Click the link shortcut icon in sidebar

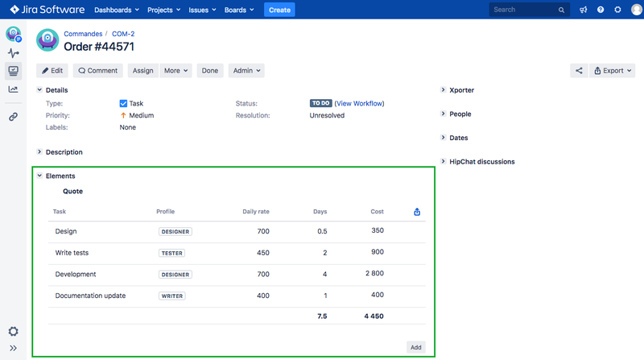click(14, 117)
